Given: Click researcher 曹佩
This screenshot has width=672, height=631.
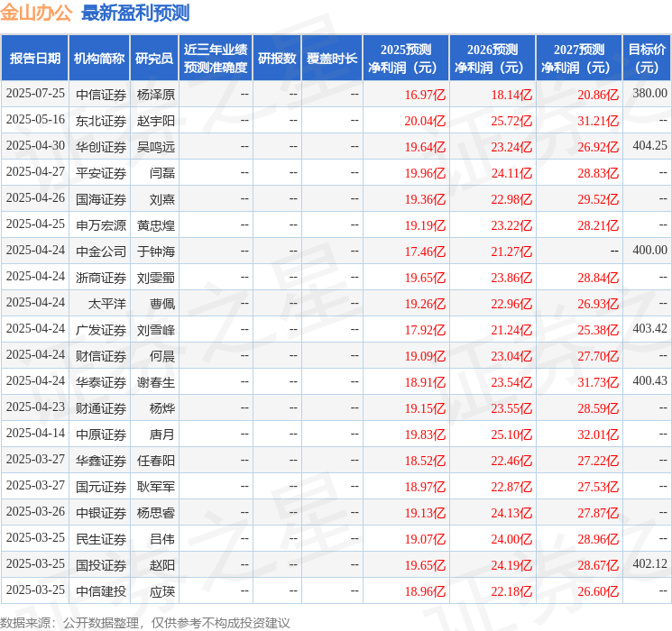Looking at the screenshot, I should pyautogui.click(x=162, y=304).
